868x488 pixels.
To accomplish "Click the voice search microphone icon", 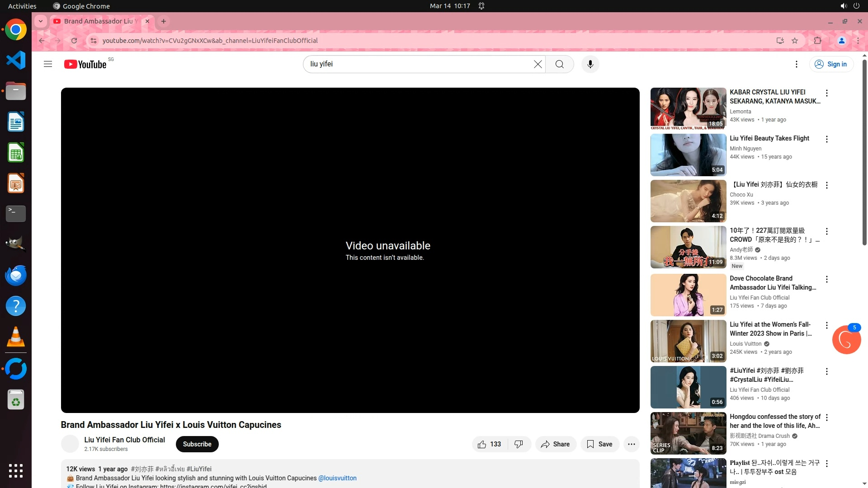I will (x=590, y=64).
